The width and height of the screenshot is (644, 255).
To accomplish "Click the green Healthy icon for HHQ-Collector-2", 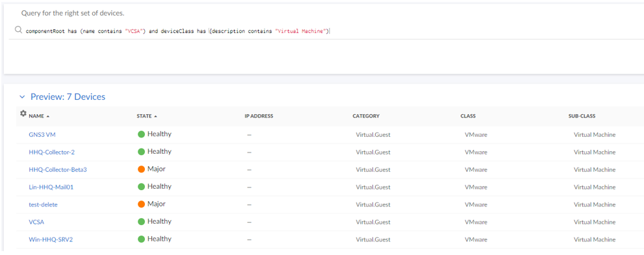I will (x=141, y=152).
